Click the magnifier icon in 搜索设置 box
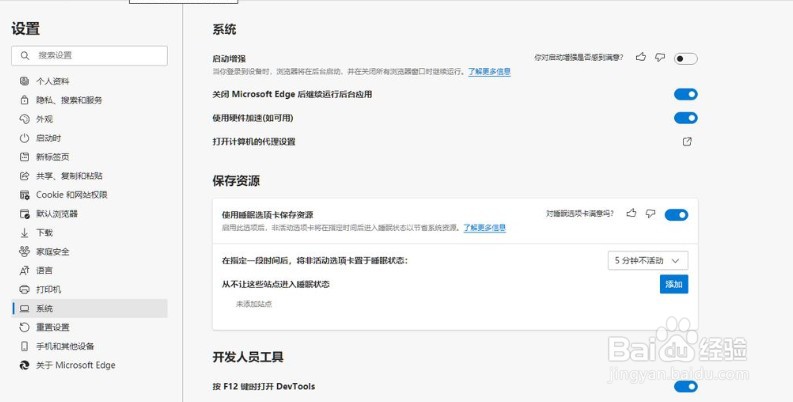793x402 pixels. click(x=25, y=56)
